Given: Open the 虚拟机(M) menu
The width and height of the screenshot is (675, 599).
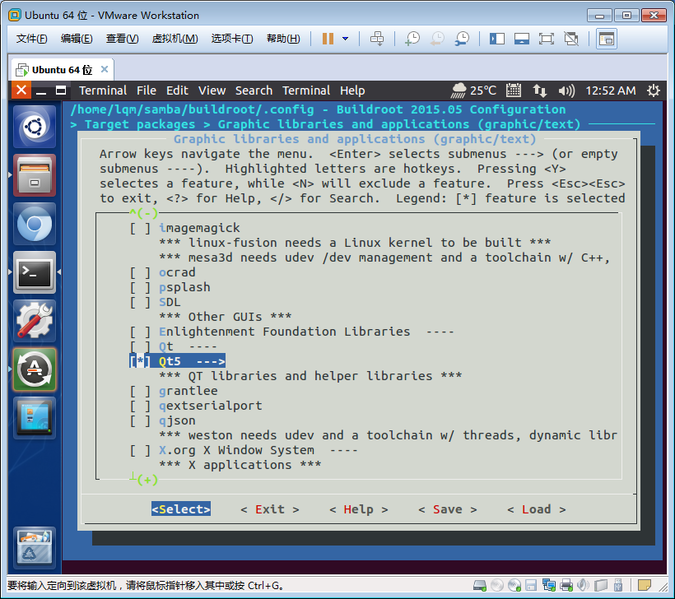Looking at the screenshot, I should (x=174, y=38).
